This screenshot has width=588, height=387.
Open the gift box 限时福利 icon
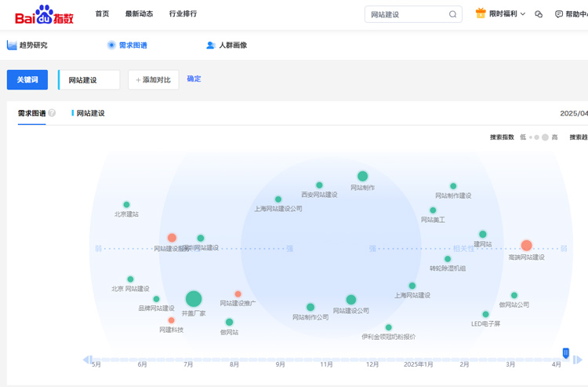coord(481,13)
